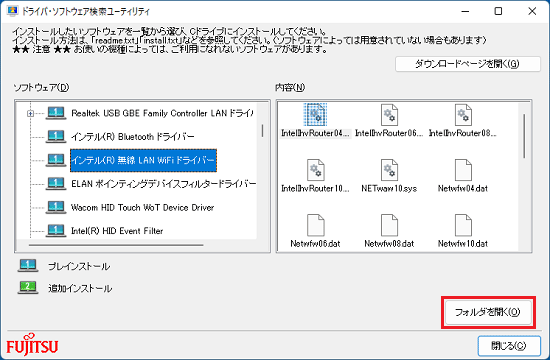Viewport: 550px width, 360px height.
Task: Maximize the driver search utility window
Action: pyautogui.click(x=498, y=11)
